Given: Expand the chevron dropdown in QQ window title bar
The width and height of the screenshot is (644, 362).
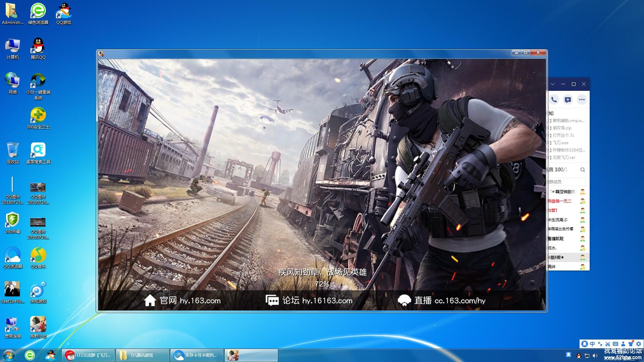Looking at the screenshot, I should coord(552,84).
